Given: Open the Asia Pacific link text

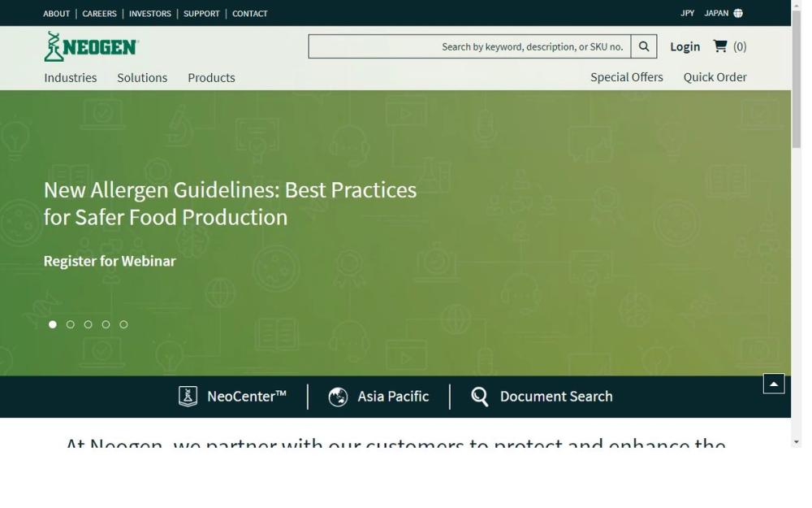Looking at the screenshot, I should click(x=393, y=397).
